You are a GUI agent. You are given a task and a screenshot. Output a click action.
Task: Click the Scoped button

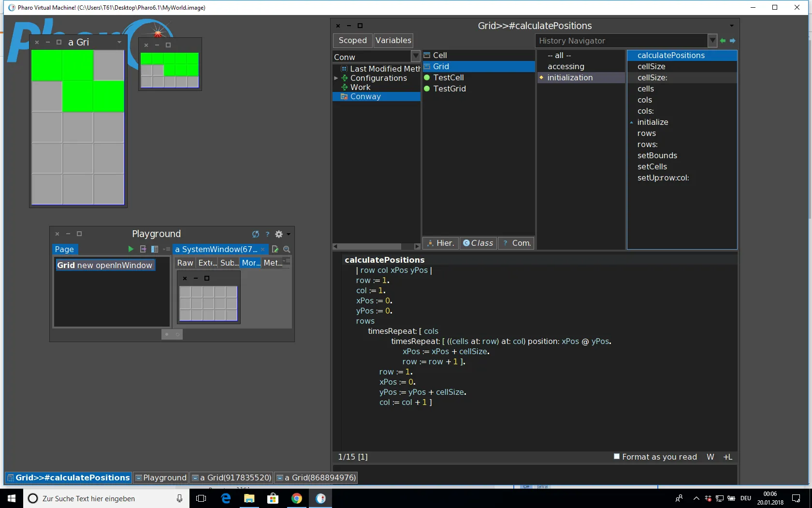click(352, 41)
